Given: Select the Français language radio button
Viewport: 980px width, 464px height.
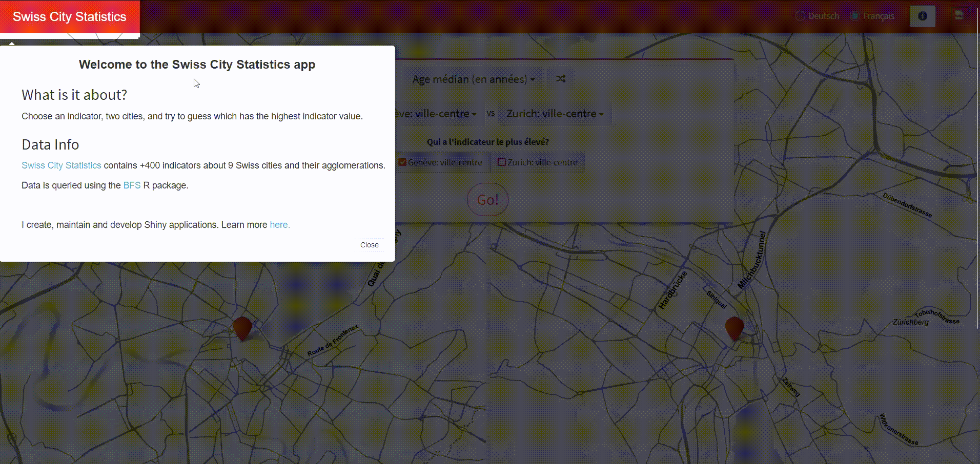Looking at the screenshot, I should [854, 16].
